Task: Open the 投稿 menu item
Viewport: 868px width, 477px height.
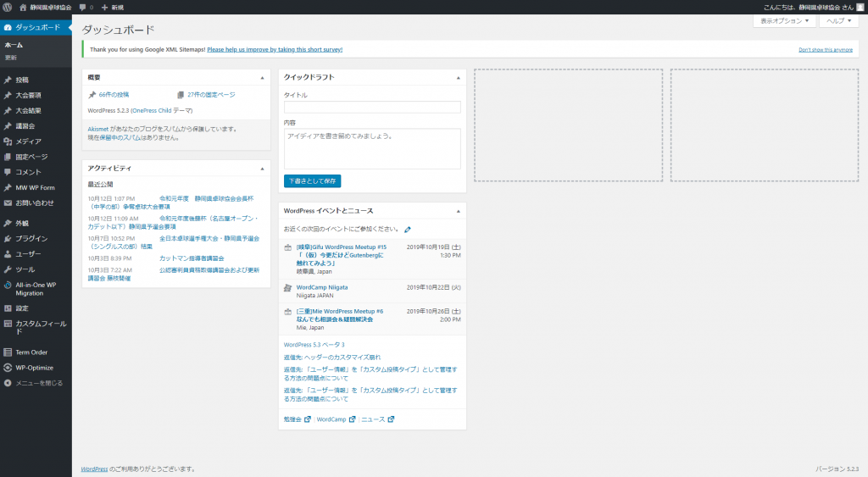Action: (x=22, y=80)
